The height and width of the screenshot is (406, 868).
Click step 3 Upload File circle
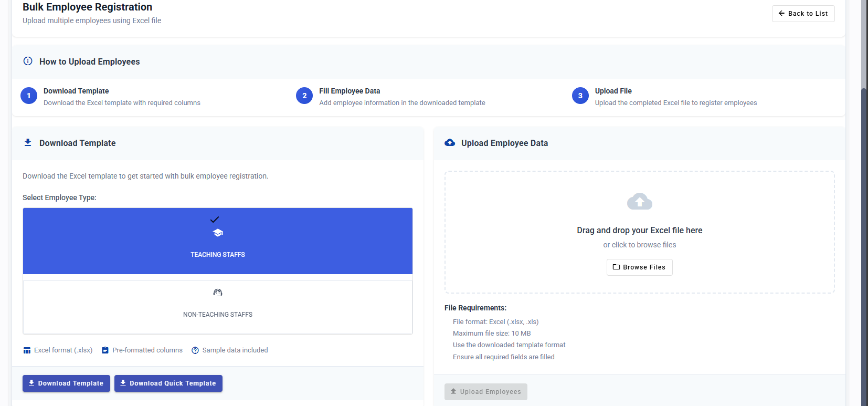580,96
